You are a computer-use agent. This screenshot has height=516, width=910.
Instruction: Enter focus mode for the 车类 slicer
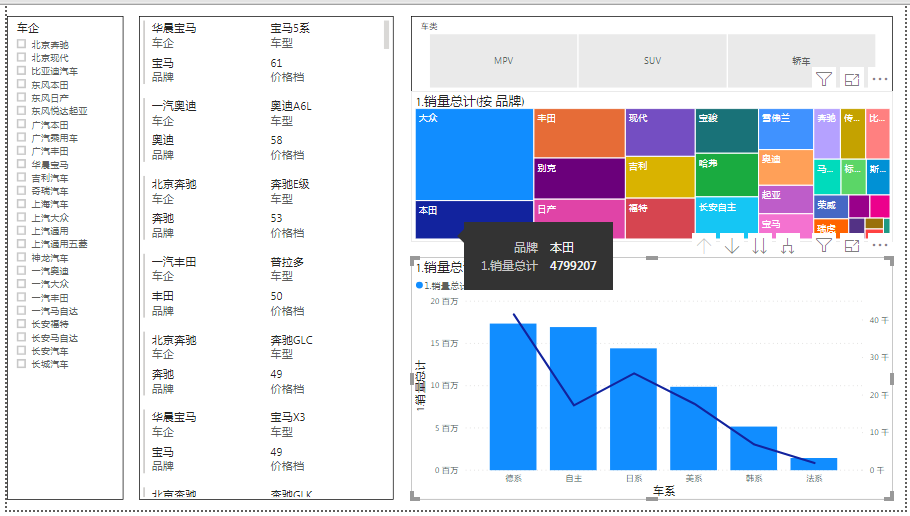[851, 80]
